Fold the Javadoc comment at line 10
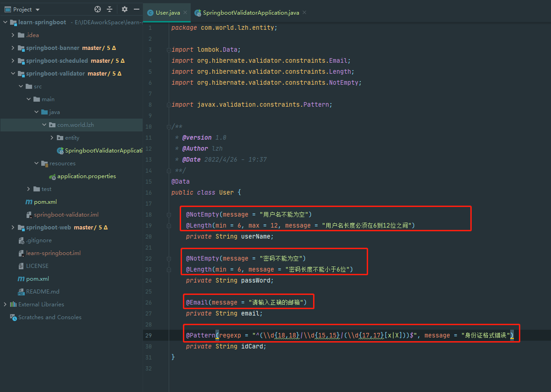 click(x=170, y=127)
